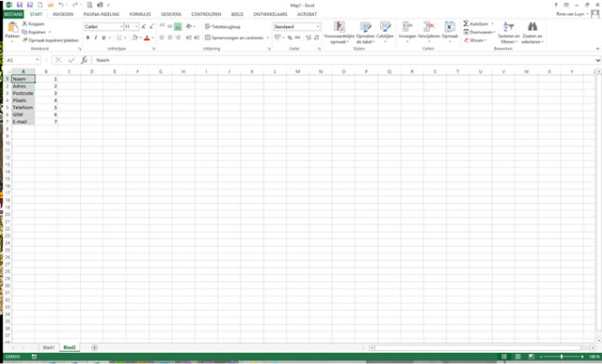
Task: Click Knippen (cut) in Klembord group
Action: pos(34,24)
